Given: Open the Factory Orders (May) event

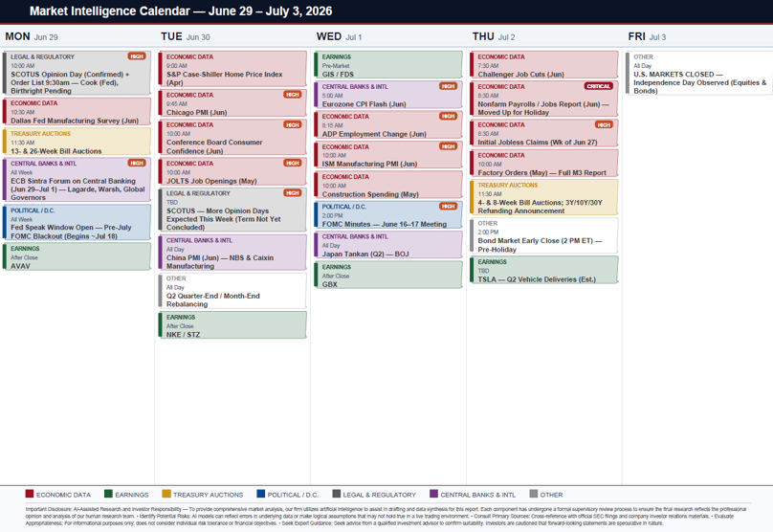Looking at the screenshot, I should [543, 164].
